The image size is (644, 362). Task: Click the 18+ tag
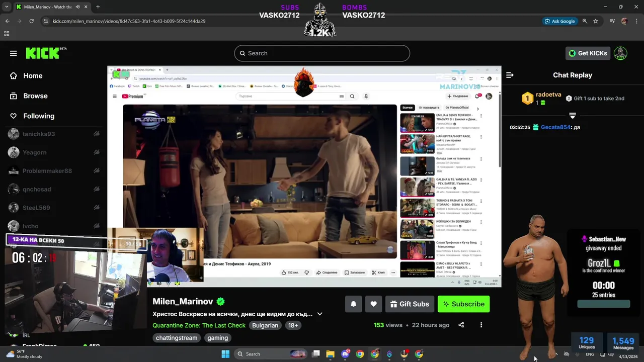(x=293, y=325)
